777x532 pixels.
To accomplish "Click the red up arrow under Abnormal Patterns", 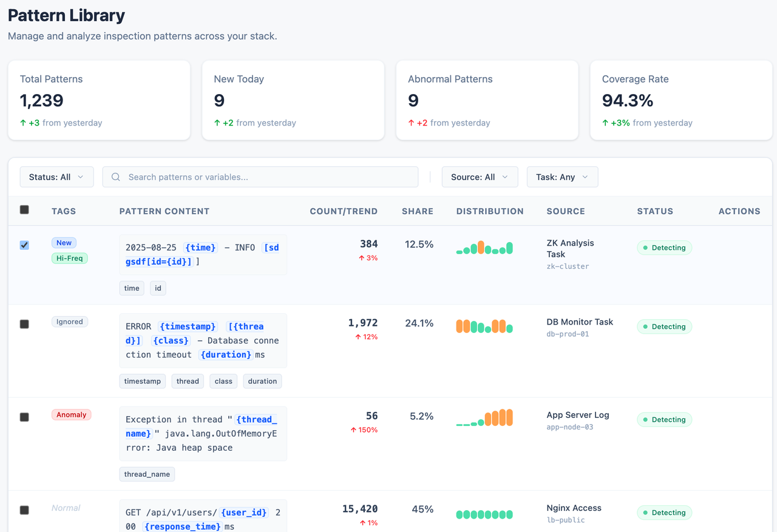I will click(411, 123).
